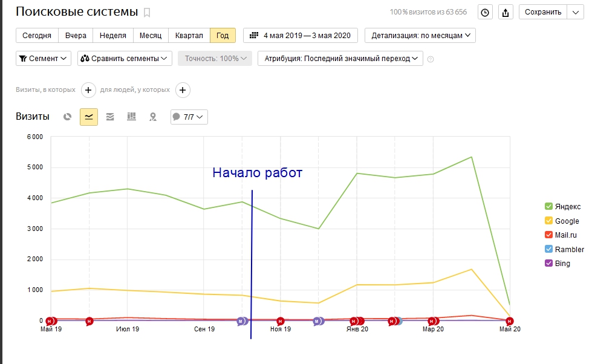592x364 pixels.
Task: Add a visit condition with plus
Action: (x=88, y=90)
